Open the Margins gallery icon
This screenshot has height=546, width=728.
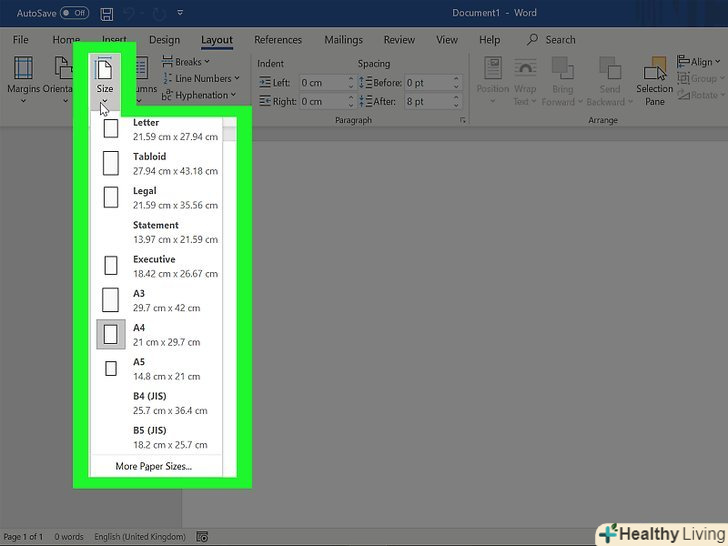(x=23, y=68)
